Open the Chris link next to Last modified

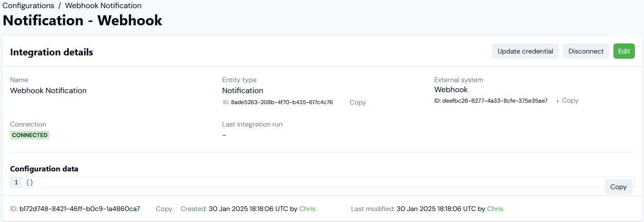tap(495, 209)
